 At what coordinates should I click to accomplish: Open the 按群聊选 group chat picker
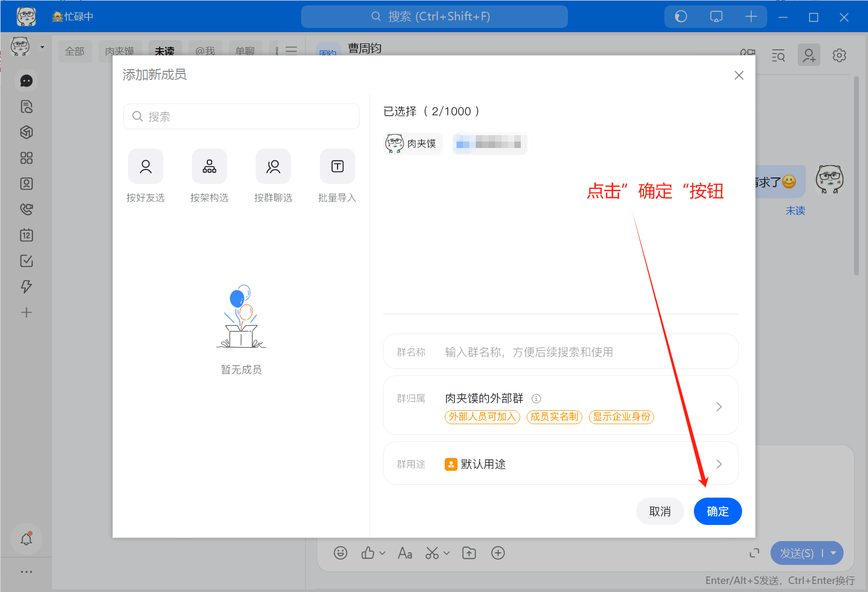pyautogui.click(x=273, y=167)
